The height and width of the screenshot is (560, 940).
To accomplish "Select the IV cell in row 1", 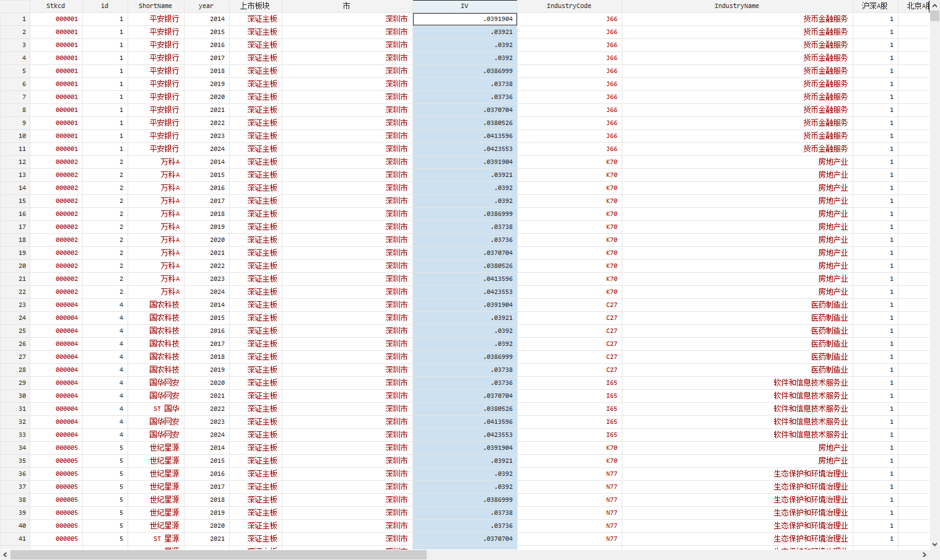I will (464, 19).
